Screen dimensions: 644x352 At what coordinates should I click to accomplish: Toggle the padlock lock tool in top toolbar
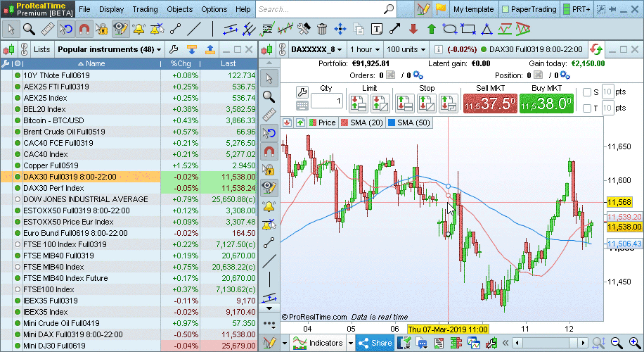click(x=102, y=29)
